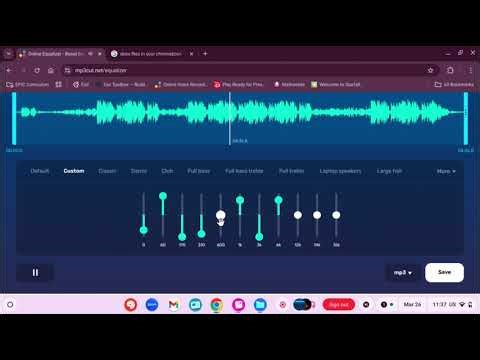Select the Club equalizer preset
This screenshot has width=480, height=360.
(167, 171)
